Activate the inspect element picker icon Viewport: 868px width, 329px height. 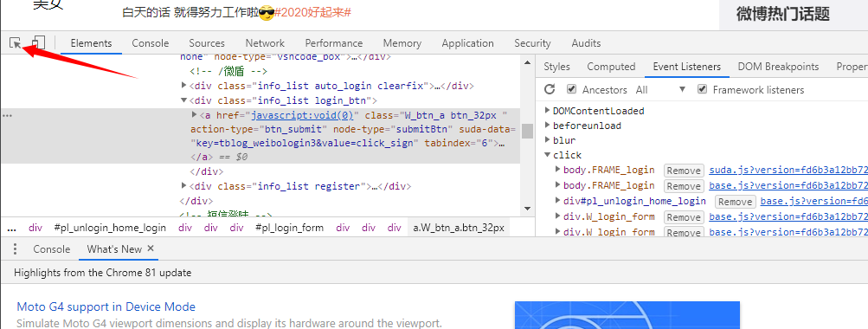coord(16,42)
